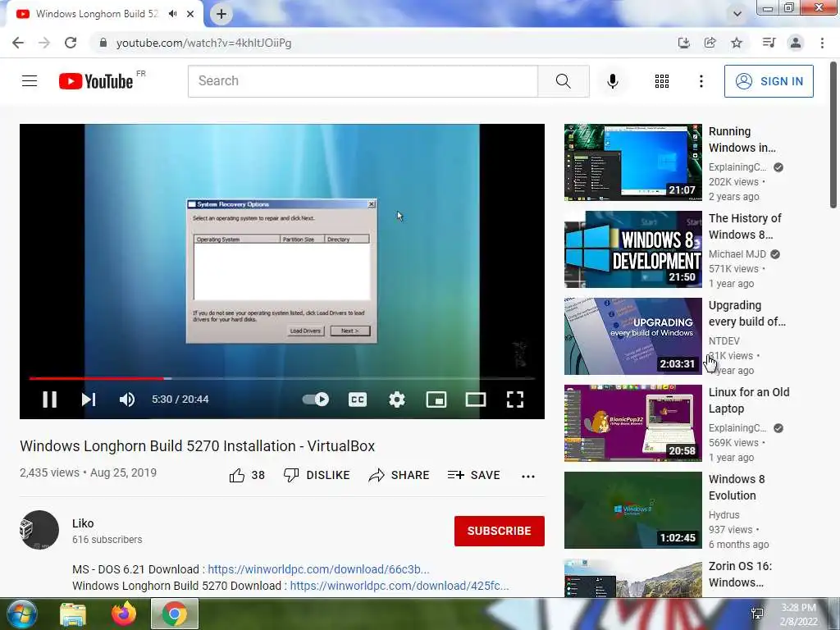Enter fullscreen mode
This screenshot has height=630, width=840.
click(x=515, y=399)
